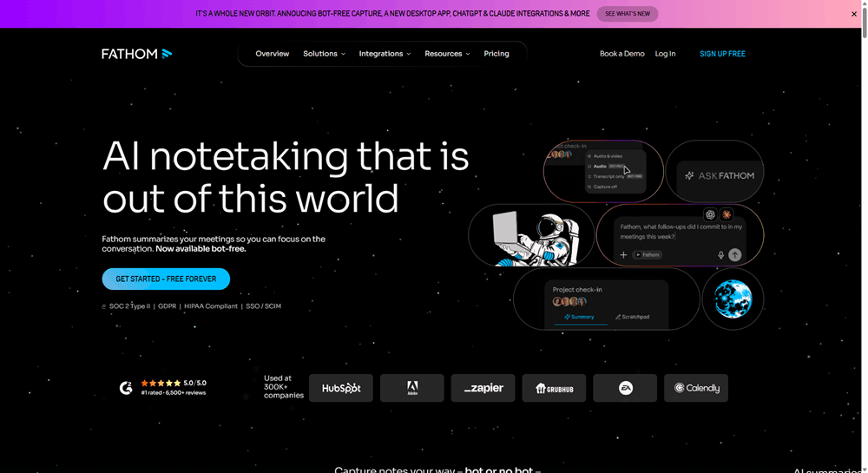Click the Adobe logo tile
The image size is (868, 473).
point(411,388)
